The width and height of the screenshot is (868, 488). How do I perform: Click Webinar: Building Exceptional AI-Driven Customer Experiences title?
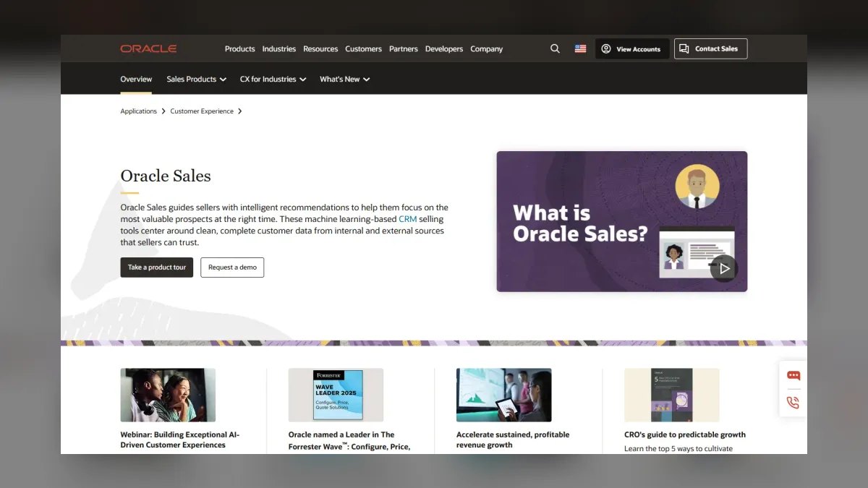click(x=180, y=440)
